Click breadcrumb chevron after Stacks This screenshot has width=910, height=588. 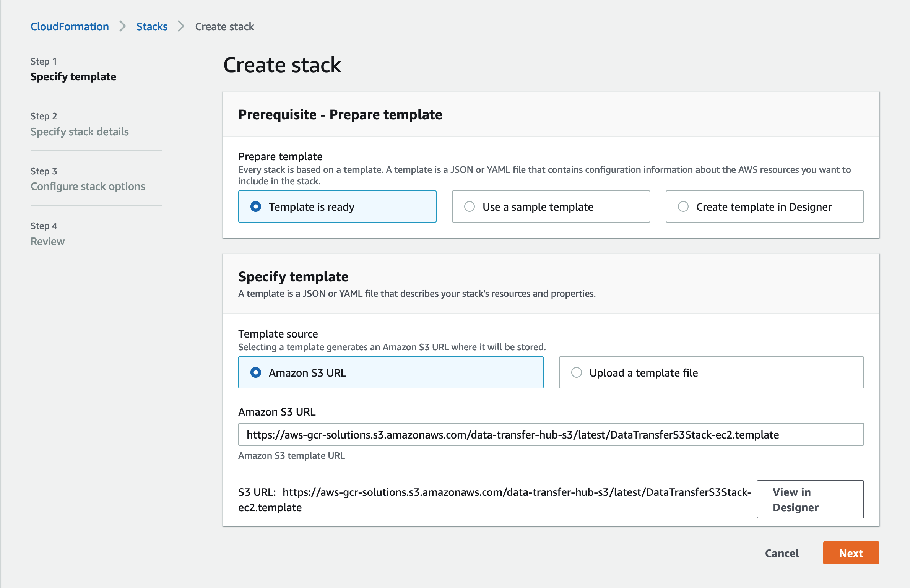pos(181,26)
